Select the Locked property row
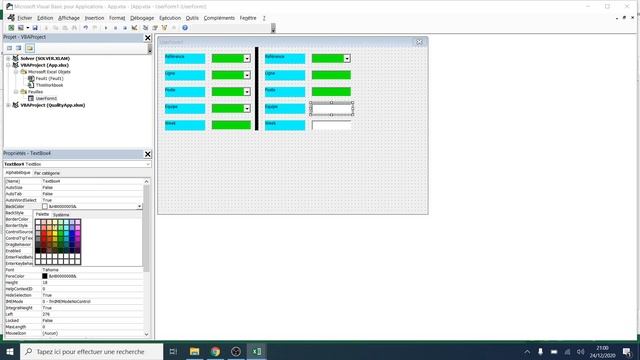This screenshot has width=640, height=360. [x=74, y=321]
